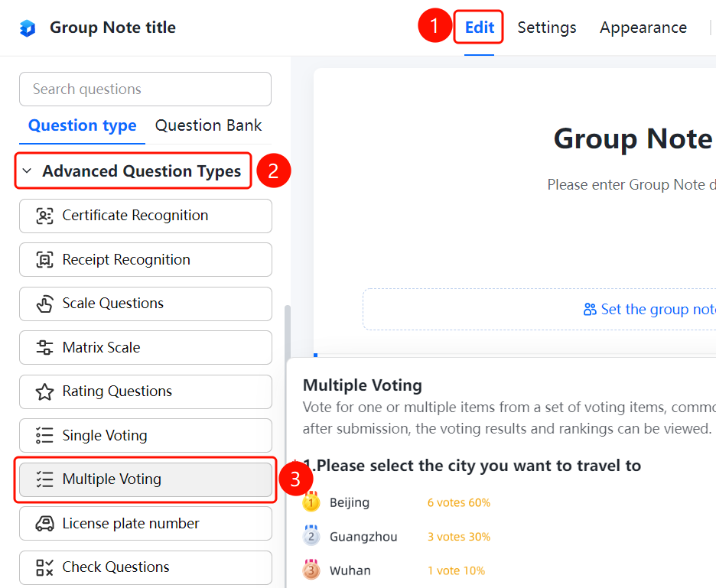Click the Search questions field
Viewport: 716px width, 588px height.
pos(145,89)
